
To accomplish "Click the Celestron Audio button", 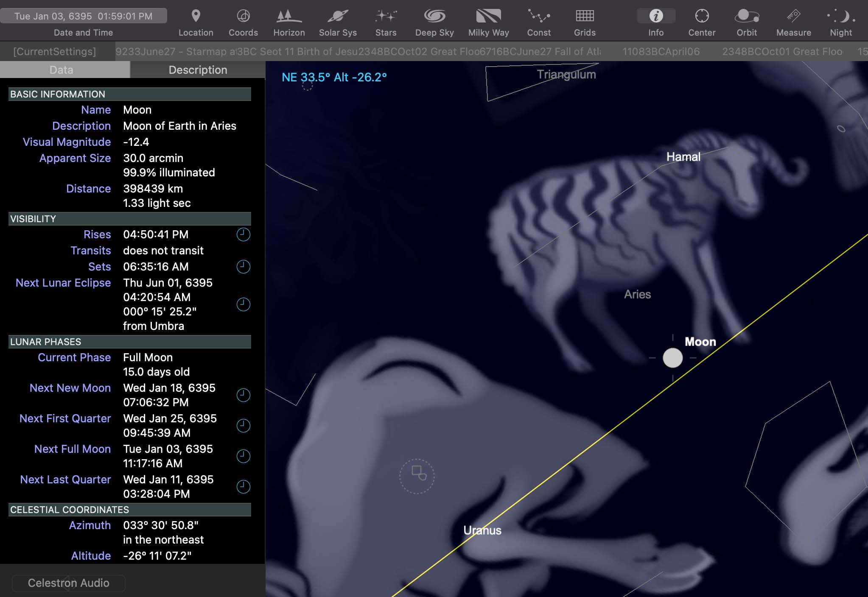I will [x=68, y=583].
